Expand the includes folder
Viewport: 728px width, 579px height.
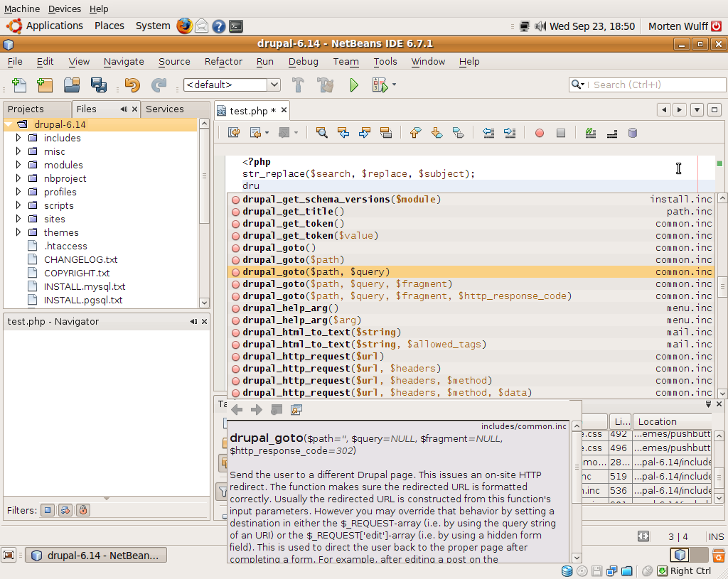(x=18, y=138)
